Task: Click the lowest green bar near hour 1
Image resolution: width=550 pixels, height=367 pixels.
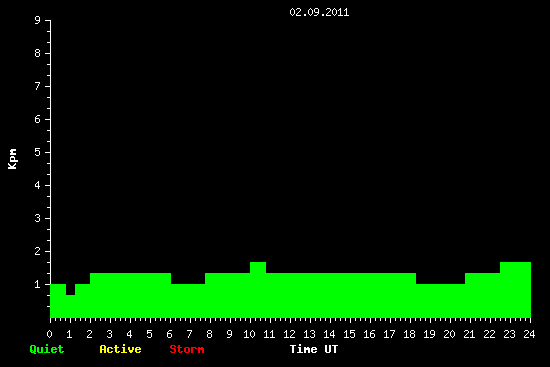Action: (70, 306)
